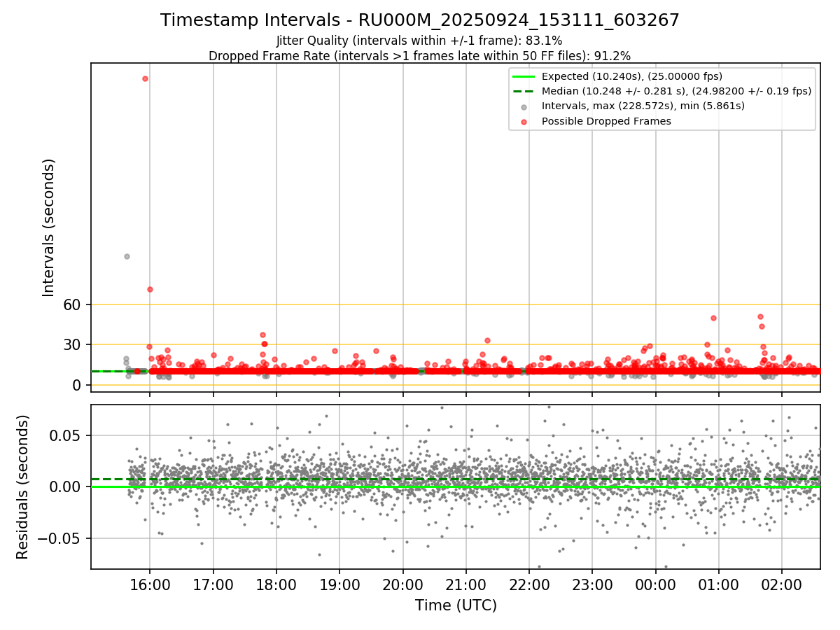
Task: Click the 21:00 time tick label
Action: tap(465, 584)
